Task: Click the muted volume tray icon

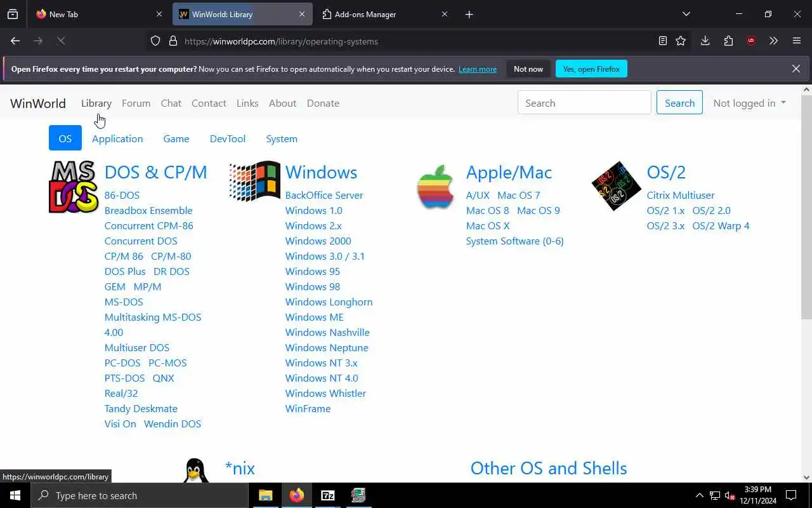Action: pos(730,495)
